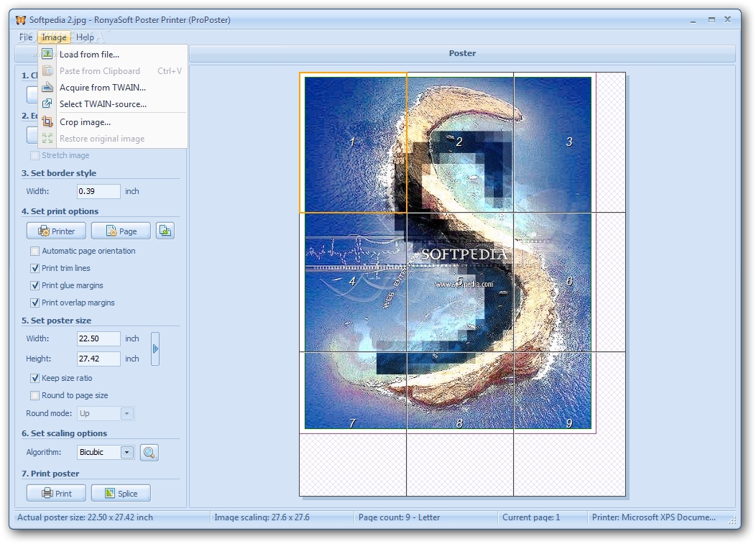Click the Splice button
Image resolution: width=756 pixels, height=544 pixels.
coord(121,494)
